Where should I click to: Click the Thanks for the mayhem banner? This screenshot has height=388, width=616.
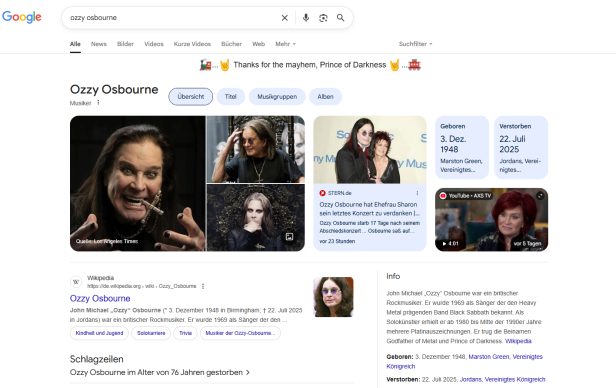(x=310, y=65)
